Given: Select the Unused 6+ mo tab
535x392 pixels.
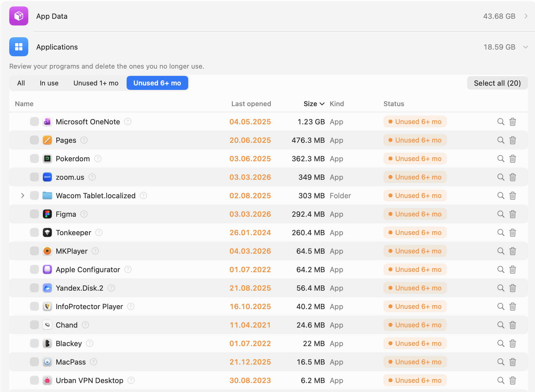Looking at the screenshot, I should click(x=157, y=83).
